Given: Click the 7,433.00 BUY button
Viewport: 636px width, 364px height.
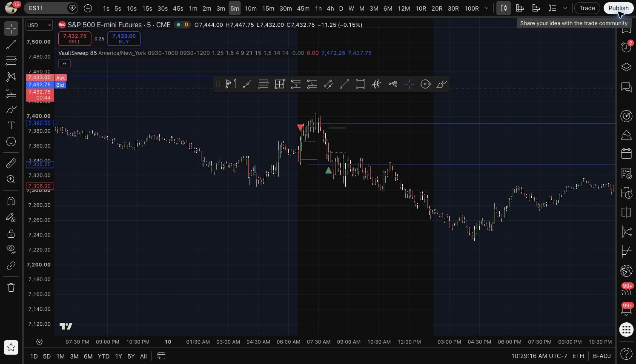Looking at the screenshot, I should click(x=124, y=39).
